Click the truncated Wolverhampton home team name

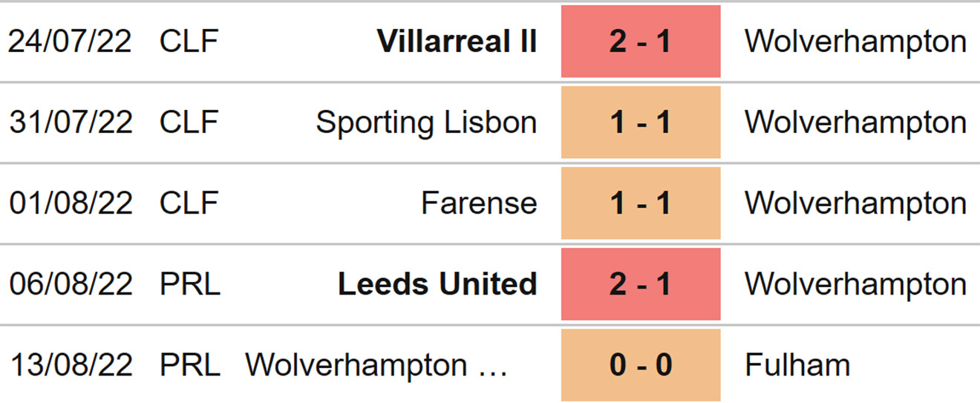tap(376, 365)
